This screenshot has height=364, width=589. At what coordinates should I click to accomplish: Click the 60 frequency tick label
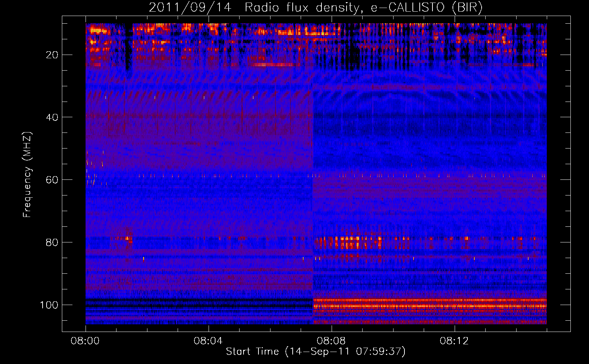click(52, 180)
